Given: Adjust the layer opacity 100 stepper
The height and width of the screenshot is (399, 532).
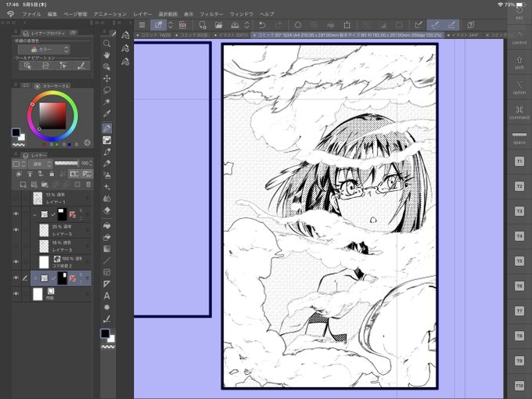Looking at the screenshot, I should 91,164.
